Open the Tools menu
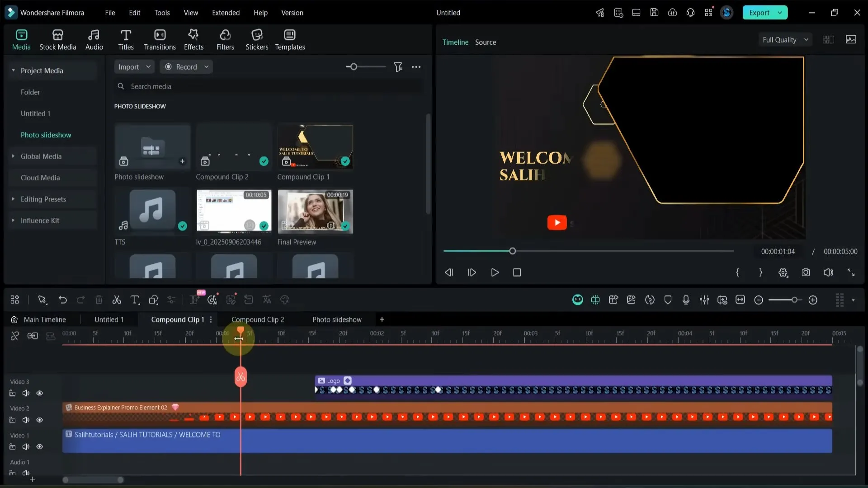The height and width of the screenshot is (488, 868). tap(162, 13)
